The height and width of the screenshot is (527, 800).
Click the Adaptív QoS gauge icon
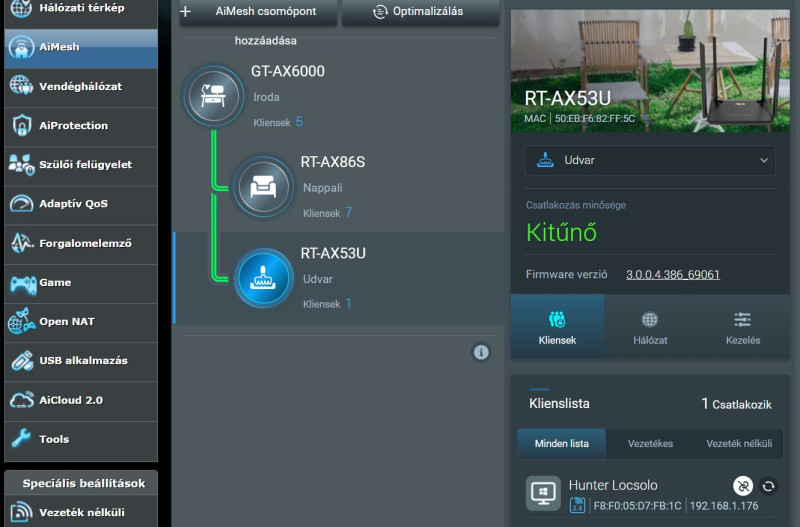(x=21, y=204)
